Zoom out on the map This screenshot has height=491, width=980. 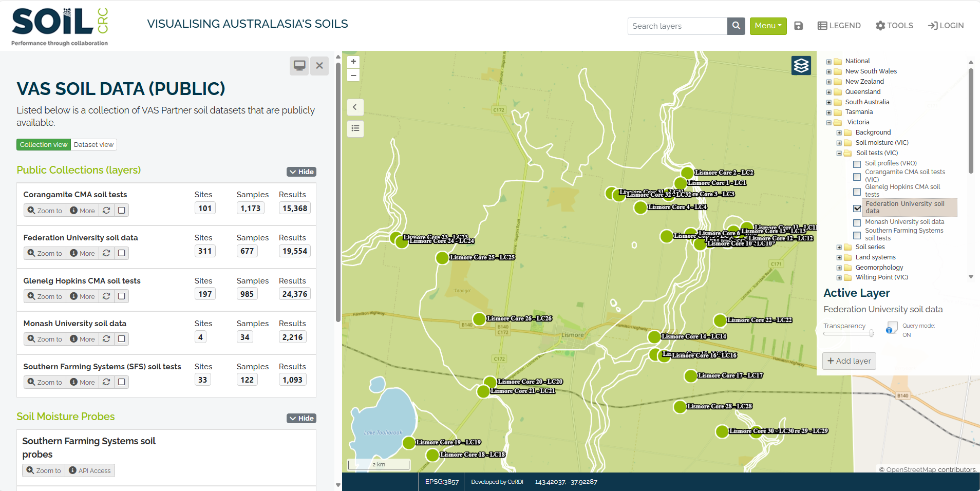tap(353, 75)
